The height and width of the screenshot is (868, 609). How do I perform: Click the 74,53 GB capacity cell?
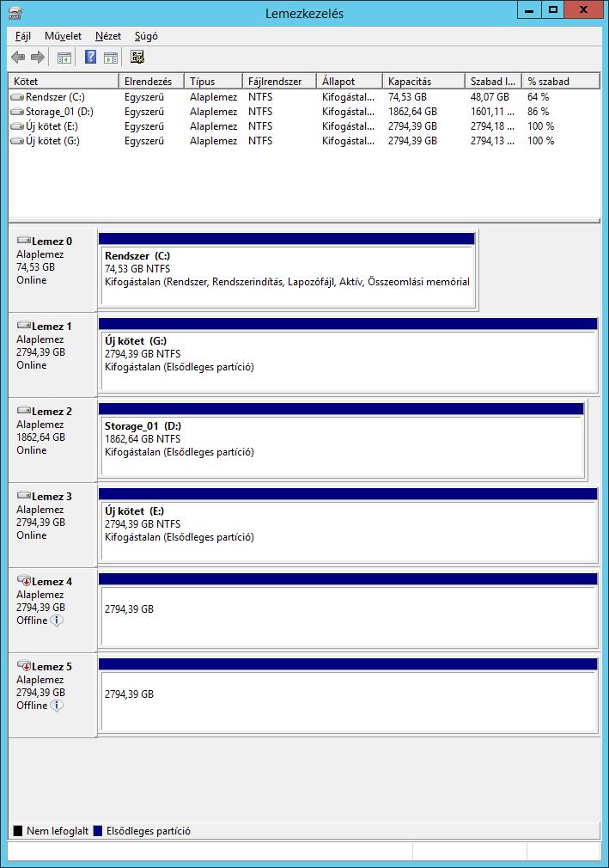point(407,97)
